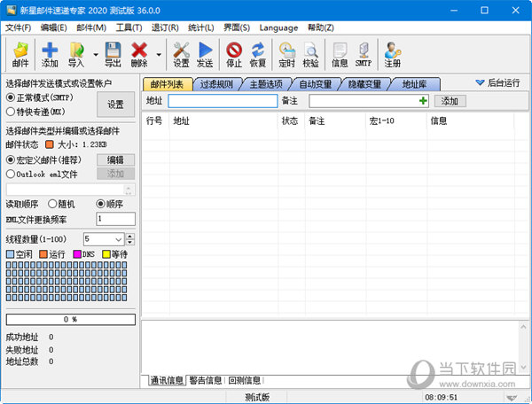Click the orange 运行 legend swatch
532x404 pixels.
(43, 254)
